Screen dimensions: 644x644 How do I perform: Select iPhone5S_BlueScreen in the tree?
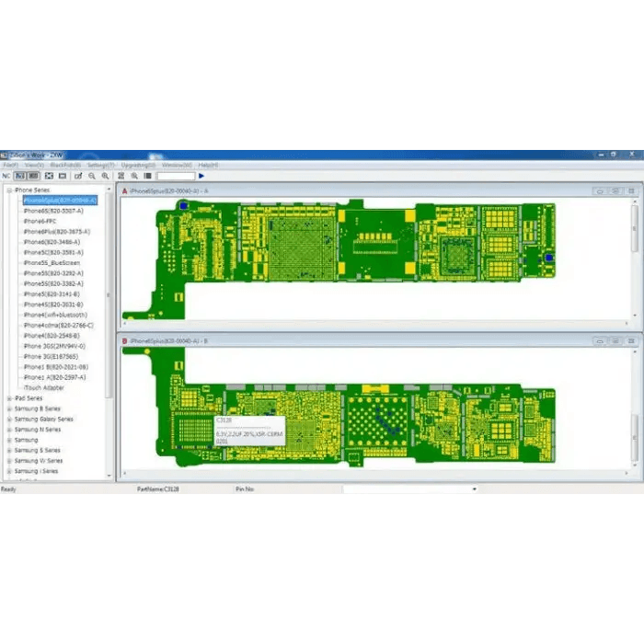point(52,263)
